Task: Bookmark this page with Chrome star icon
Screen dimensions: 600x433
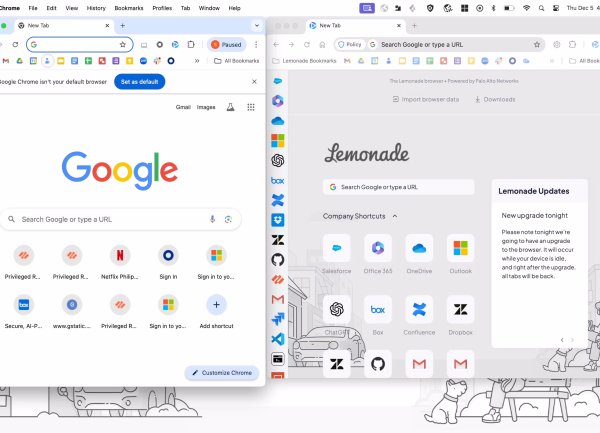Action: [123, 45]
